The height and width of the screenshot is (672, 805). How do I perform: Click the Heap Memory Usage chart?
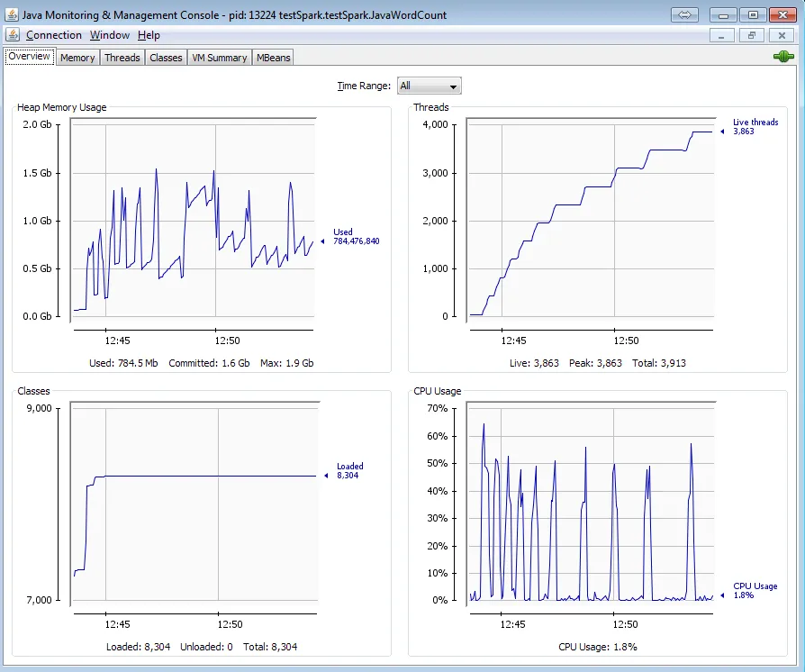[193, 220]
